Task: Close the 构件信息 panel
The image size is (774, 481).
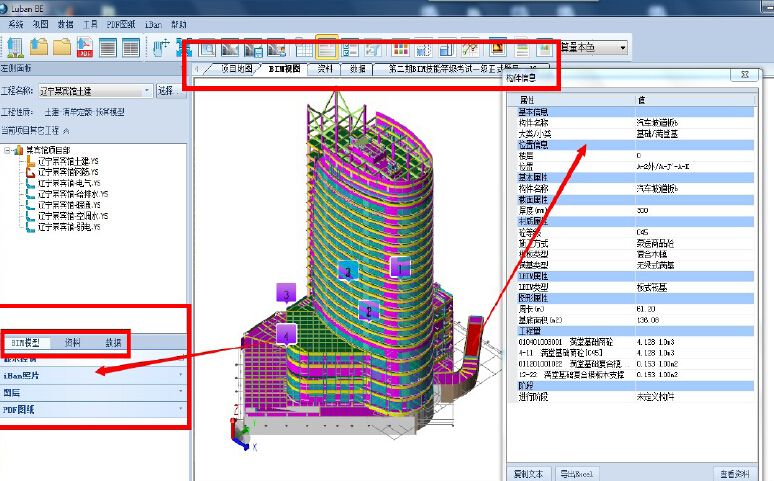Action: click(x=745, y=75)
